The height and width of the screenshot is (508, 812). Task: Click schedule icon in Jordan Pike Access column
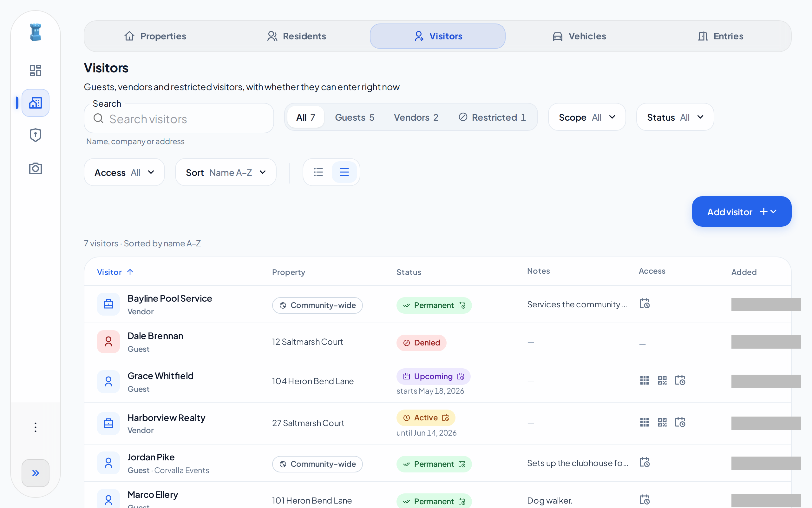tap(644, 462)
